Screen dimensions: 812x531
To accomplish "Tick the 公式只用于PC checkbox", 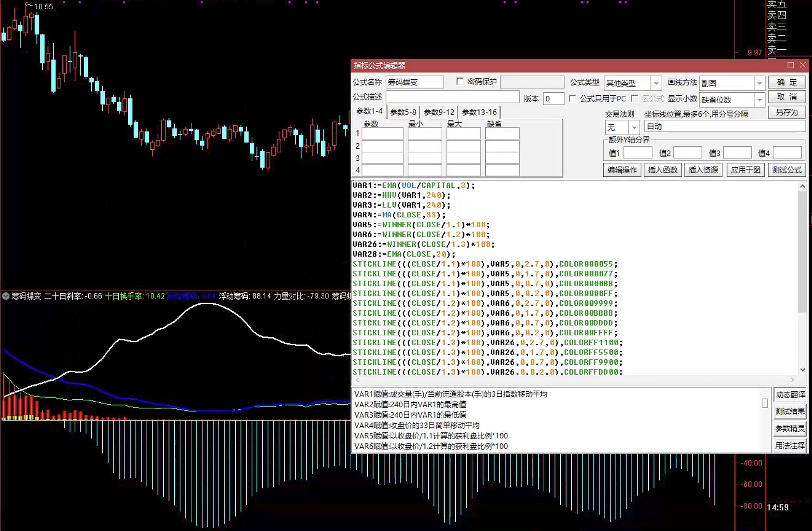I will click(x=572, y=99).
